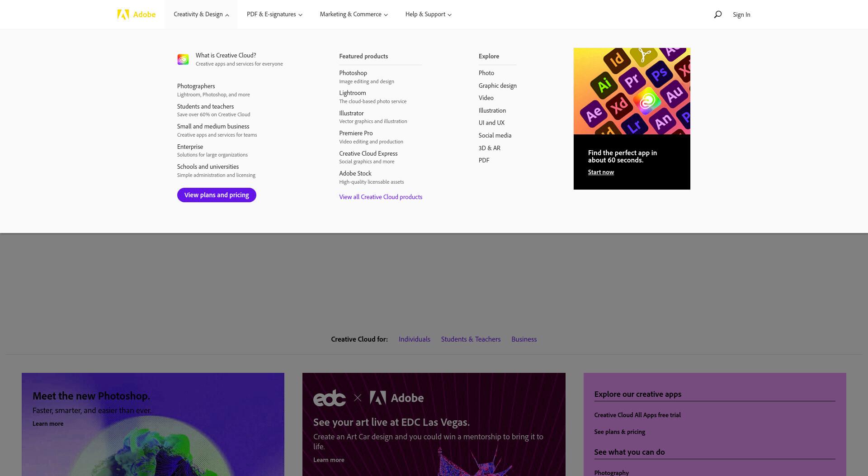Open Creative Cloud All Apps free trial

(637, 415)
